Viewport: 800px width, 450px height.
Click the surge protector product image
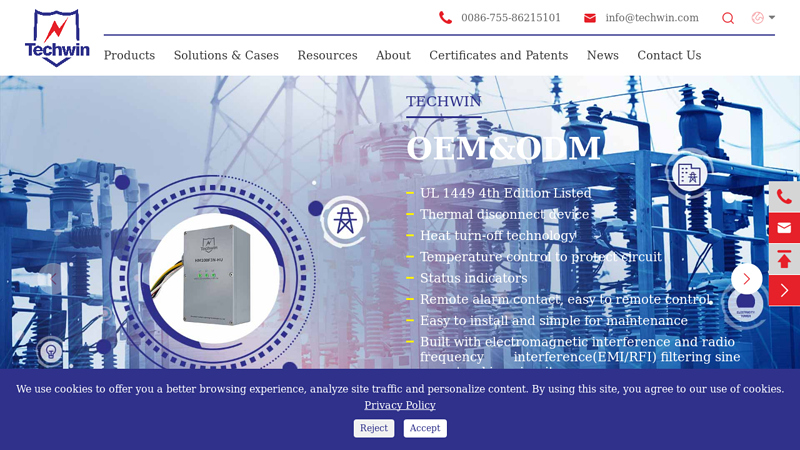pyautogui.click(x=214, y=277)
